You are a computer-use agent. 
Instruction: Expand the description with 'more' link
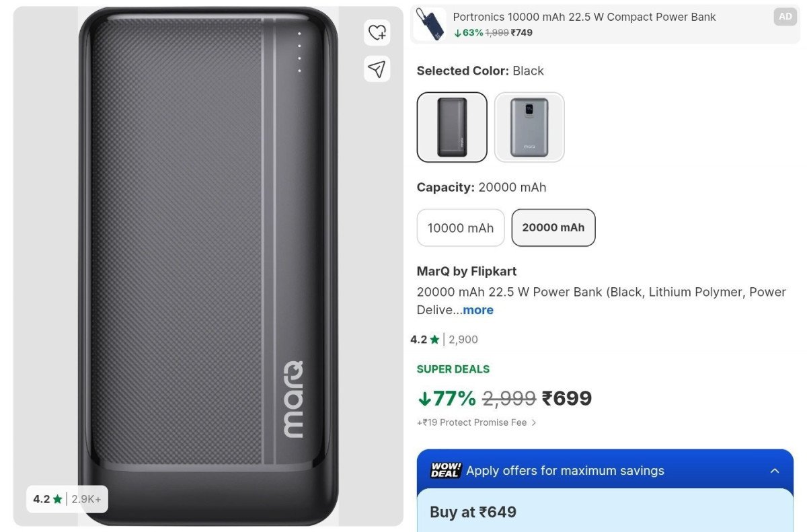pos(478,310)
